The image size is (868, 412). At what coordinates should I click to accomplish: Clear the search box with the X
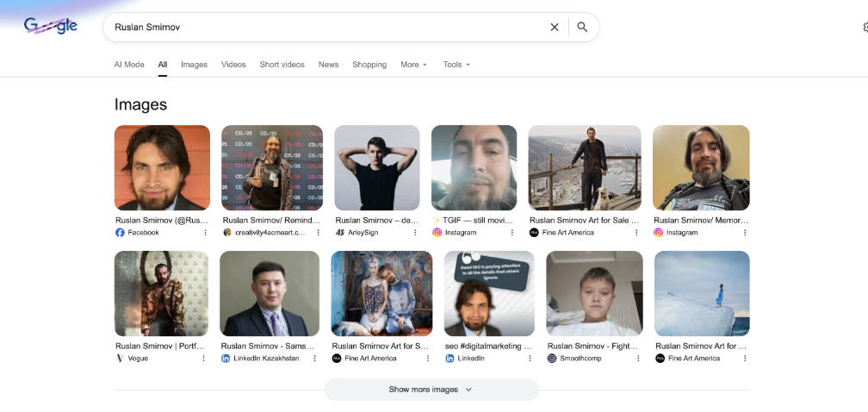click(555, 27)
